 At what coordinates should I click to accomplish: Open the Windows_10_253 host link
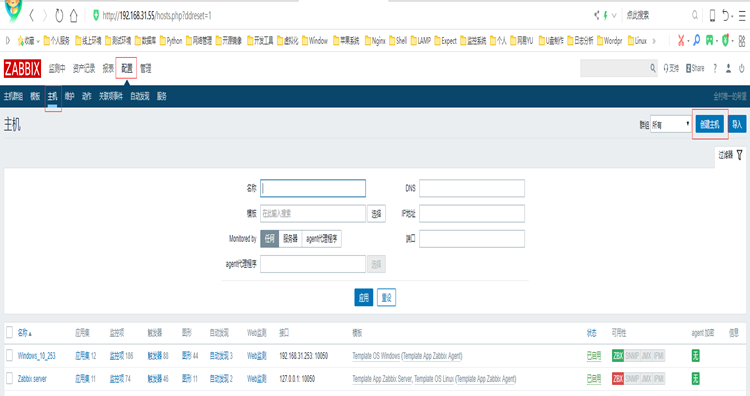(36, 356)
